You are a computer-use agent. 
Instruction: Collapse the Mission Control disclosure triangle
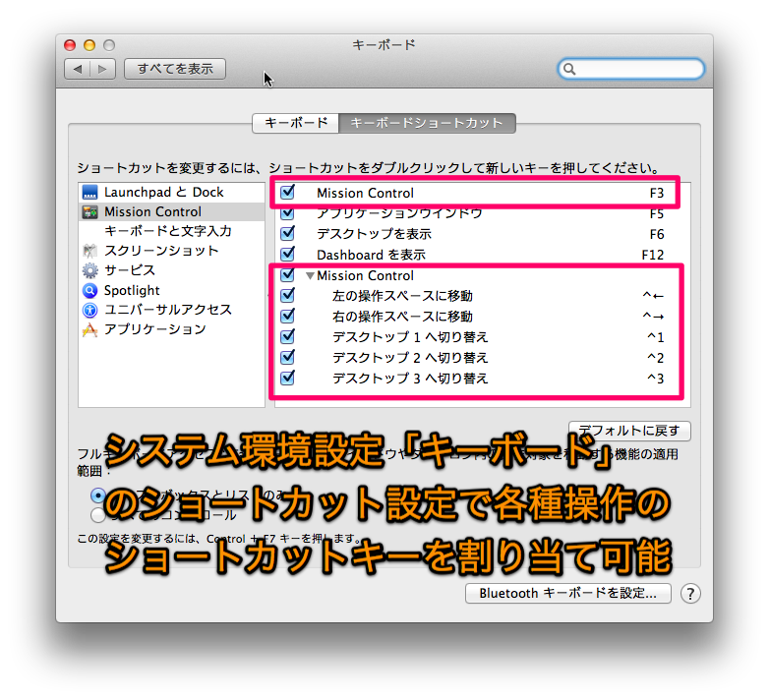click(x=310, y=276)
